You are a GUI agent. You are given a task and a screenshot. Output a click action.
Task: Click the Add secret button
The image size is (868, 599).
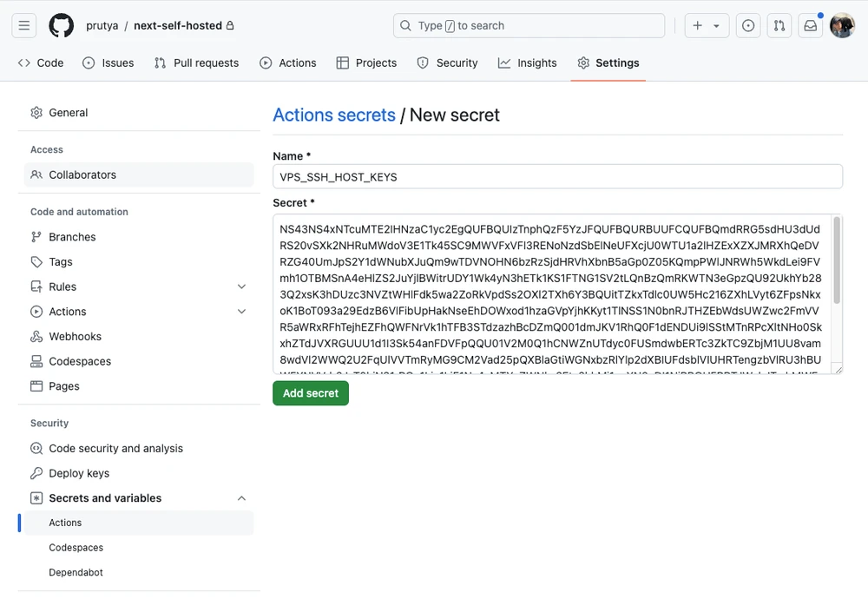311,393
